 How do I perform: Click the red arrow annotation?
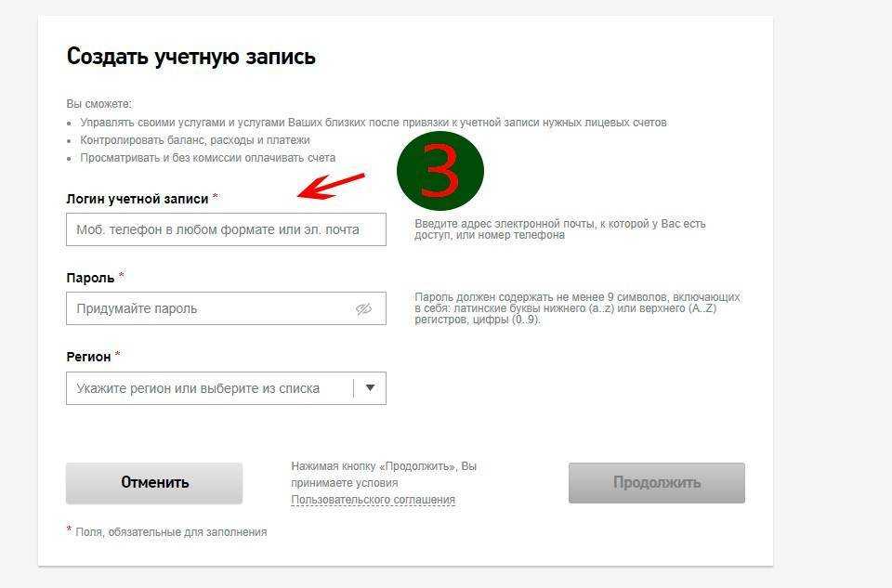point(331,185)
